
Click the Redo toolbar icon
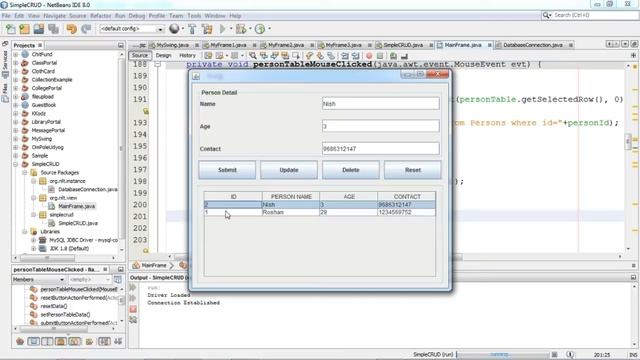(86, 29)
